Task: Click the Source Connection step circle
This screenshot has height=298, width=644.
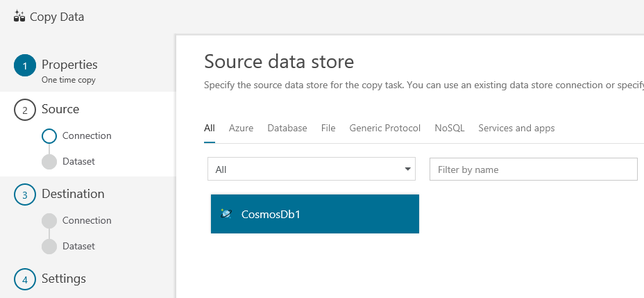Action: click(x=49, y=136)
